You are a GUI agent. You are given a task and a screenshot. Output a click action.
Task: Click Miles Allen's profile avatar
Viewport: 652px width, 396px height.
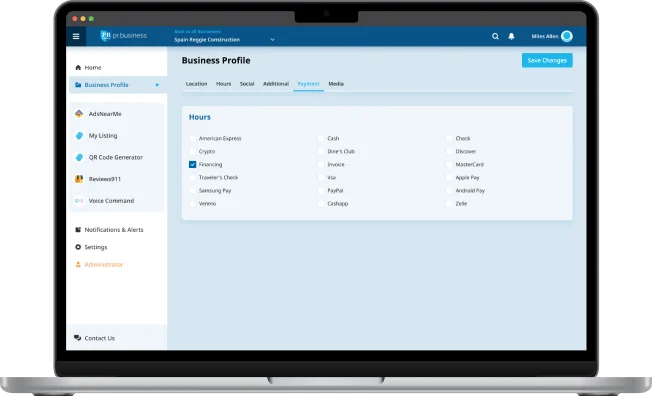point(567,36)
